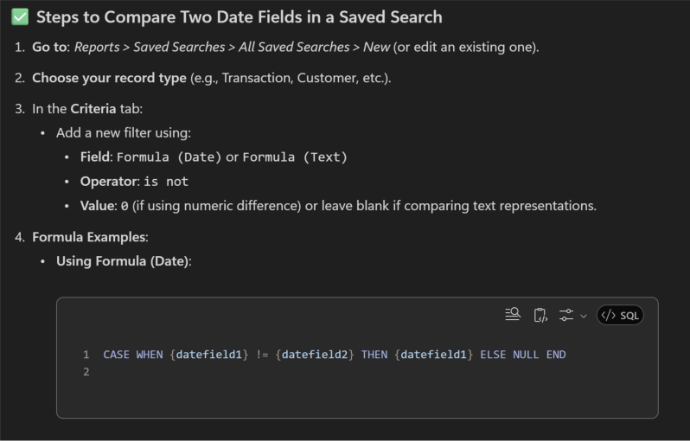Click the heading about comparing two date fields
The height and width of the screenshot is (441, 690).
tap(239, 17)
